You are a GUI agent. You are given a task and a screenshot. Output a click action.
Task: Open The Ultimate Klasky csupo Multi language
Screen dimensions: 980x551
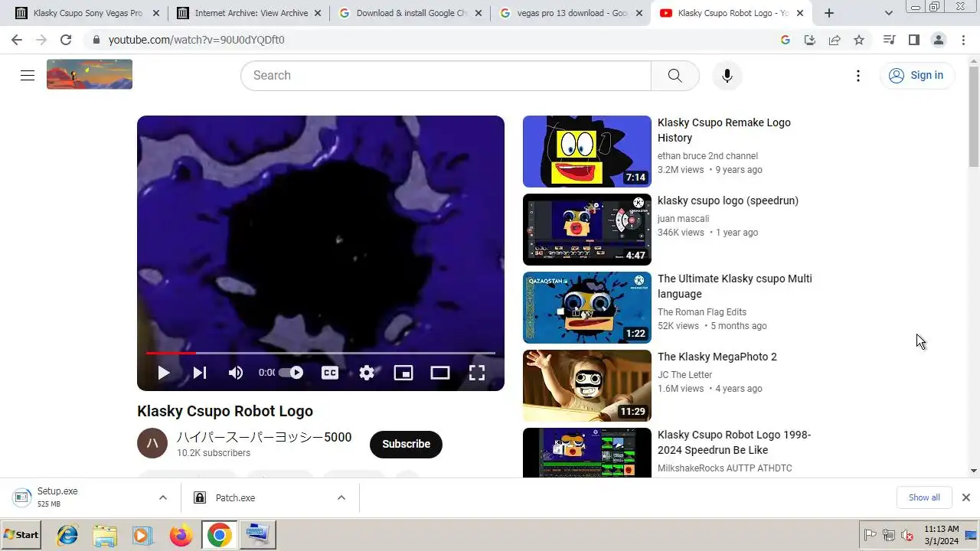(x=735, y=286)
